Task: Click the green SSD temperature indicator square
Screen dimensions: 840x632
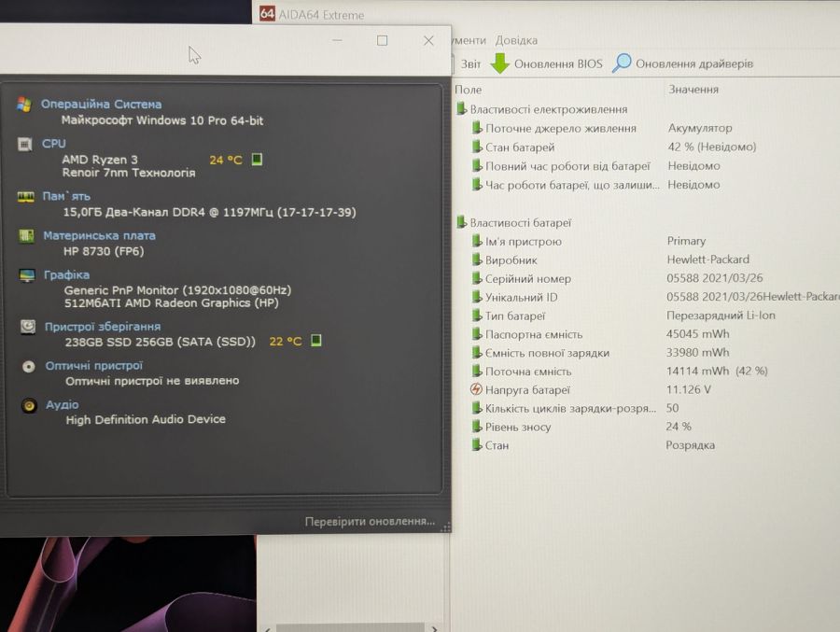Action: click(x=316, y=341)
